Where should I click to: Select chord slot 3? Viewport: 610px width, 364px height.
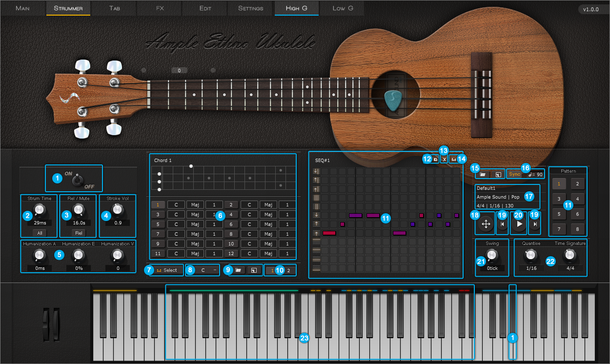pyautogui.click(x=159, y=215)
